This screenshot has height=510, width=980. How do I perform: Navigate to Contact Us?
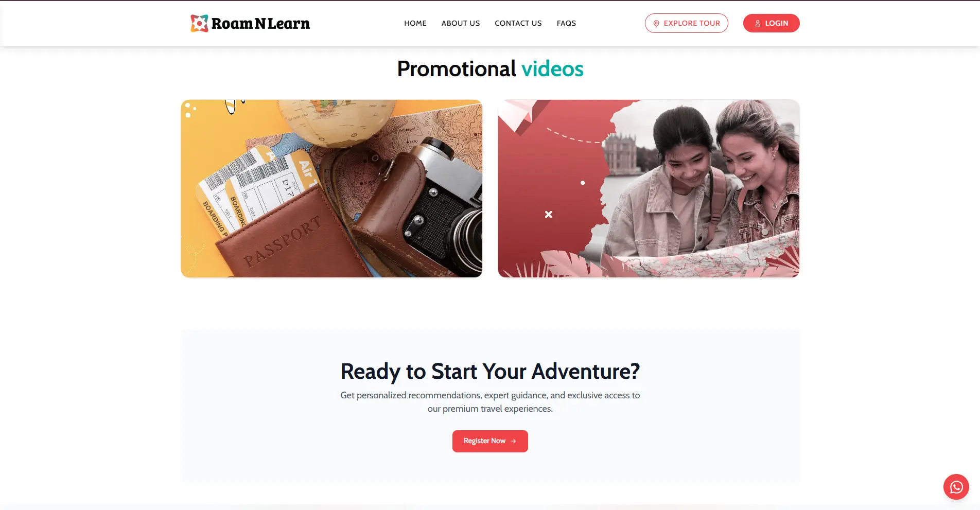pos(518,23)
